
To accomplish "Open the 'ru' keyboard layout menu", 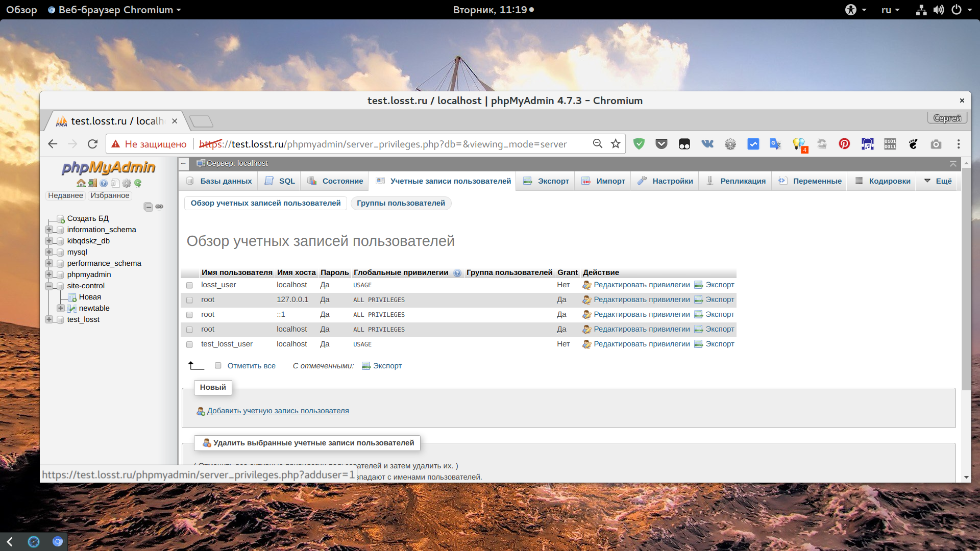I will [890, 10].
